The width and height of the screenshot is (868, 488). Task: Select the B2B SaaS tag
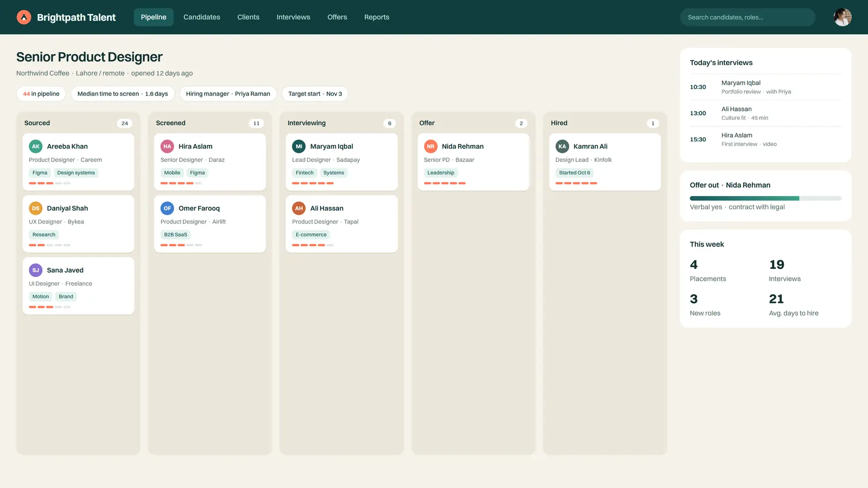click(176, 235)
